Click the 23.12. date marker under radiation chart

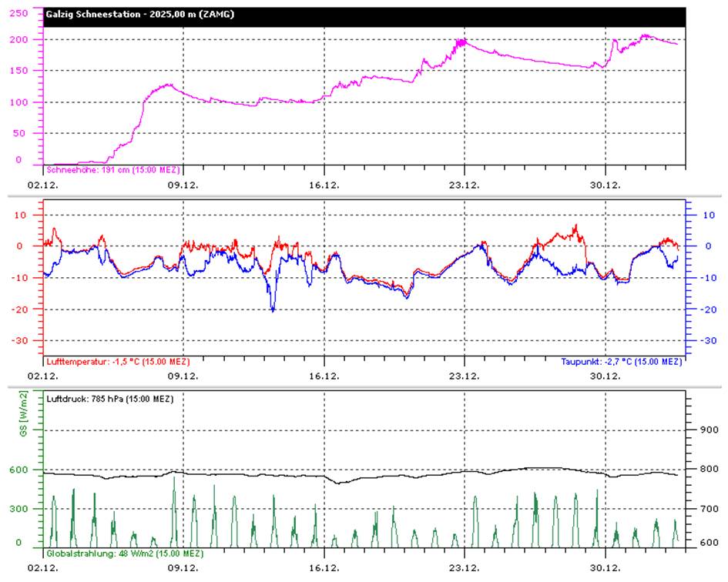pyautogui.click(x=465, y=567)
